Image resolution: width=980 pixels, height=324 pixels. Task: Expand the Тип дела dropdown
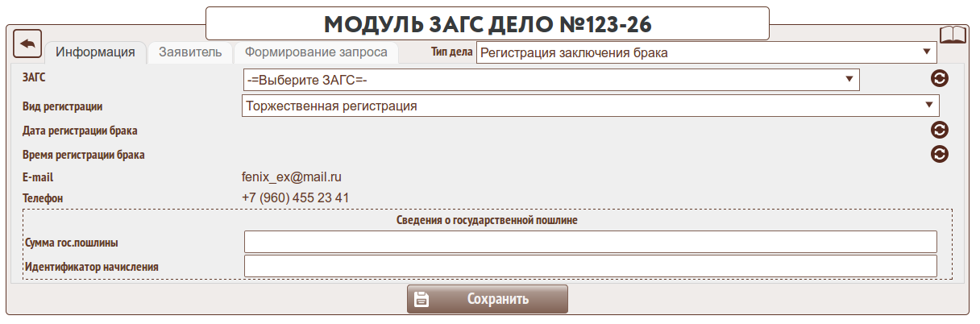[x=707, y=53]
